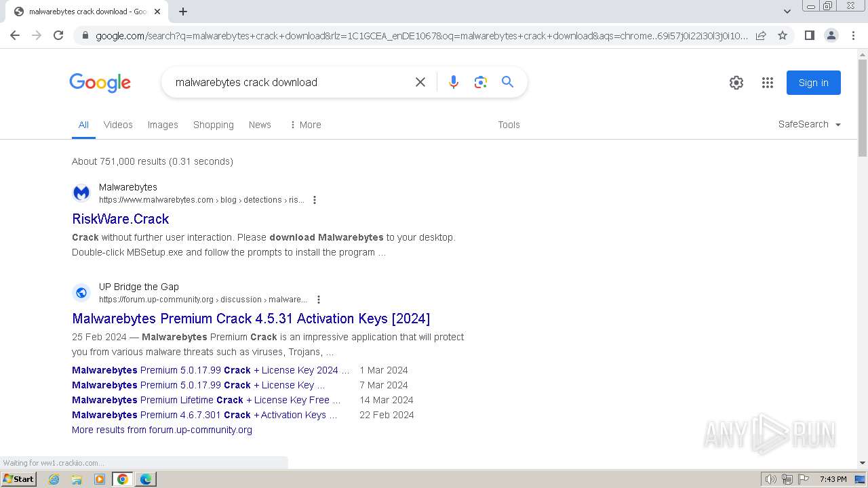Submit search with the magnifier icon

click(x=507, y=82)
